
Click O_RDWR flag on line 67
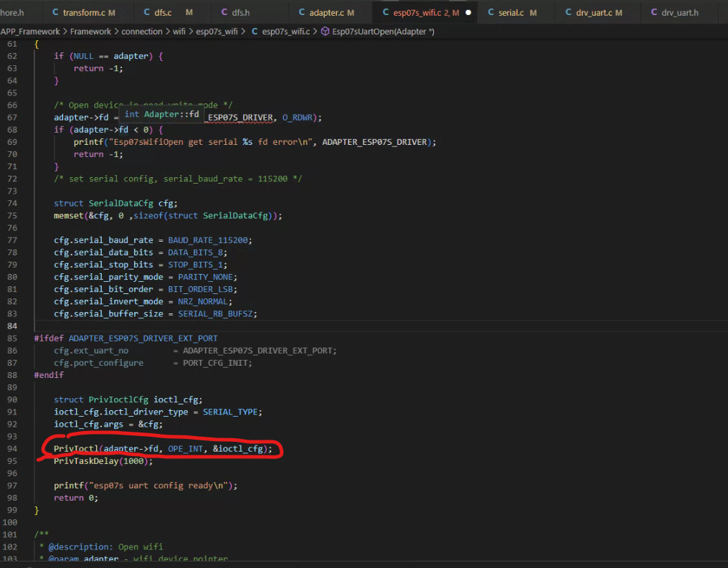[297, 118]
